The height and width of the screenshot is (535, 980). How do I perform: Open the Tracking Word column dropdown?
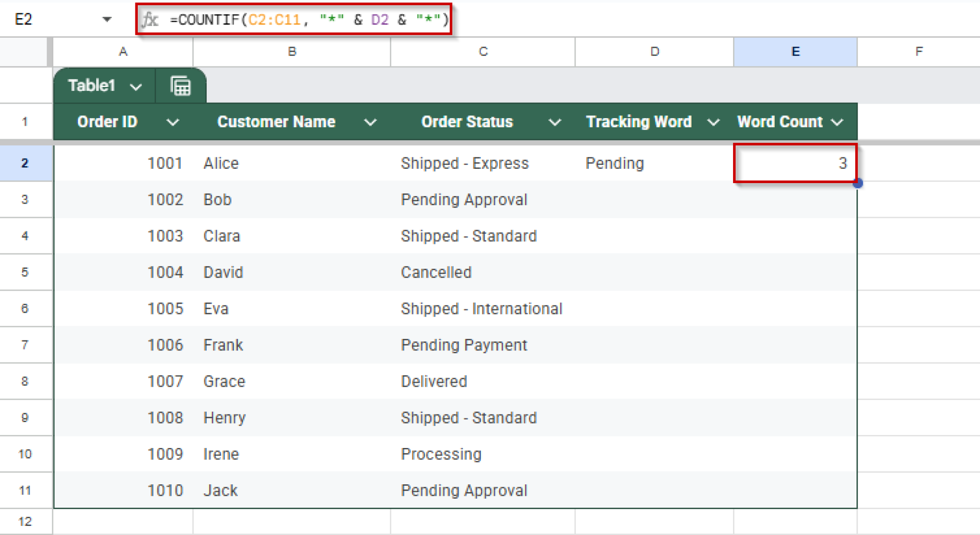point(713,122)
